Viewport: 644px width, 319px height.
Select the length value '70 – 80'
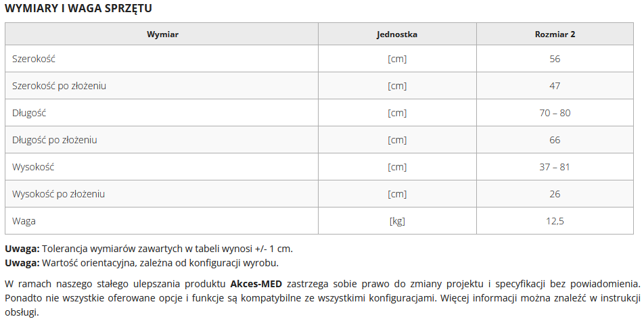point(555,113)
